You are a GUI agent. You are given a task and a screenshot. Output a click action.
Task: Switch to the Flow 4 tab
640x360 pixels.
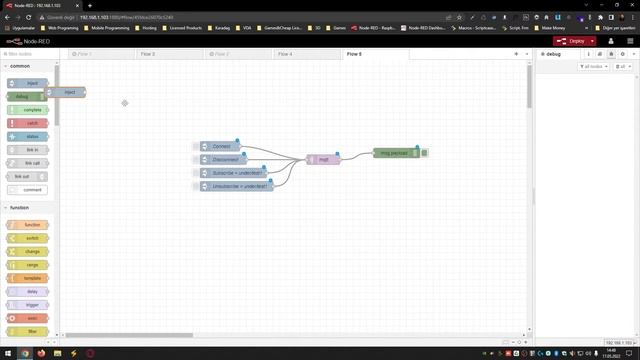[307, 54]
